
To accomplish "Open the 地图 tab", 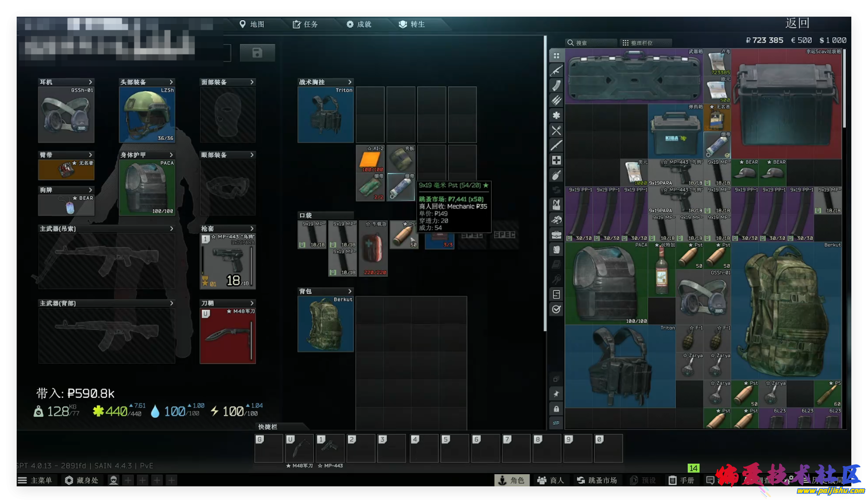I will 252,24.
